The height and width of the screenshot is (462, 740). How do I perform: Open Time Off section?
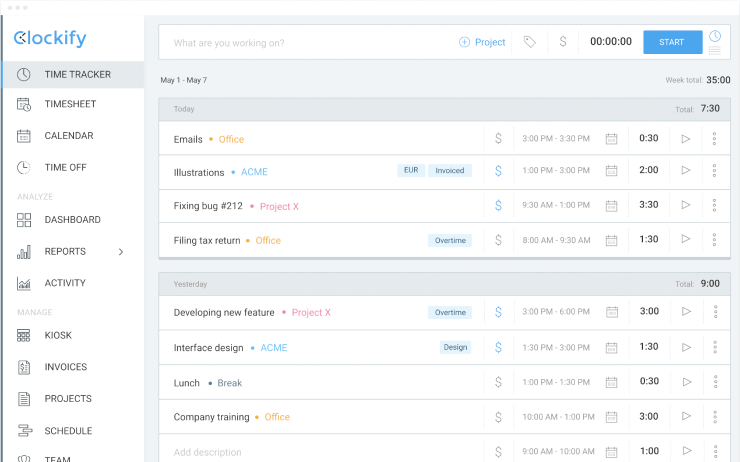[x=66, y=168]
